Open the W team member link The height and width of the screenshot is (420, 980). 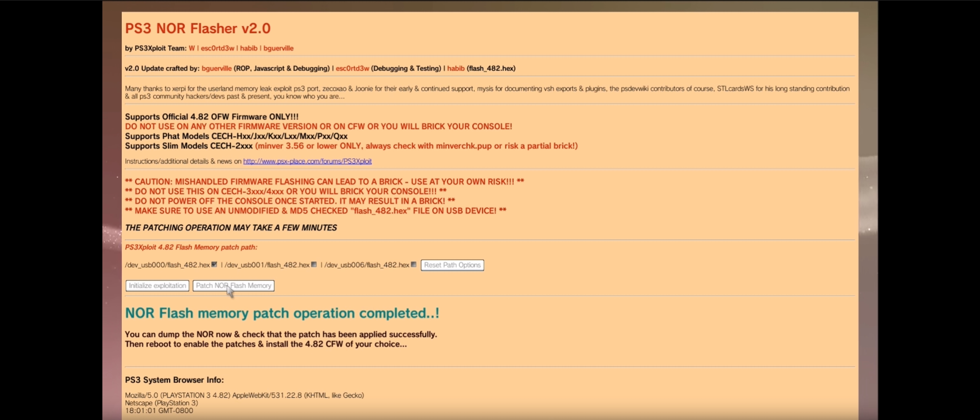click(191, 48)
